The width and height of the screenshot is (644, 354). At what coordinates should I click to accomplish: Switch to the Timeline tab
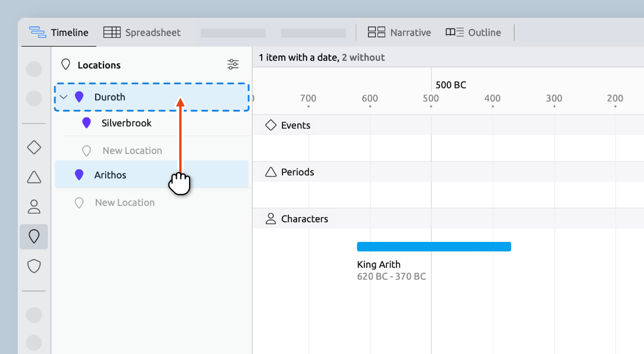point(58,32)
